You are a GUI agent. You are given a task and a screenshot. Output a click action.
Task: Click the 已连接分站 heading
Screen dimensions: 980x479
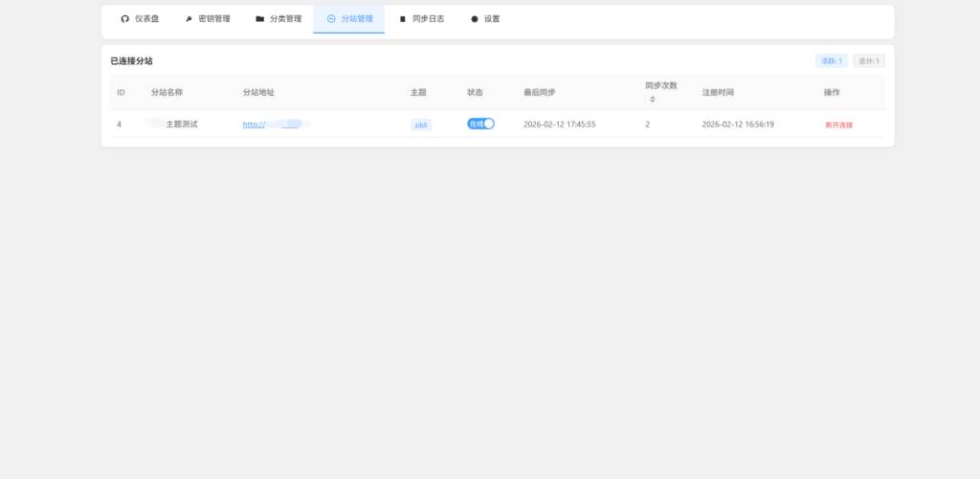click(x=131, y=60)
